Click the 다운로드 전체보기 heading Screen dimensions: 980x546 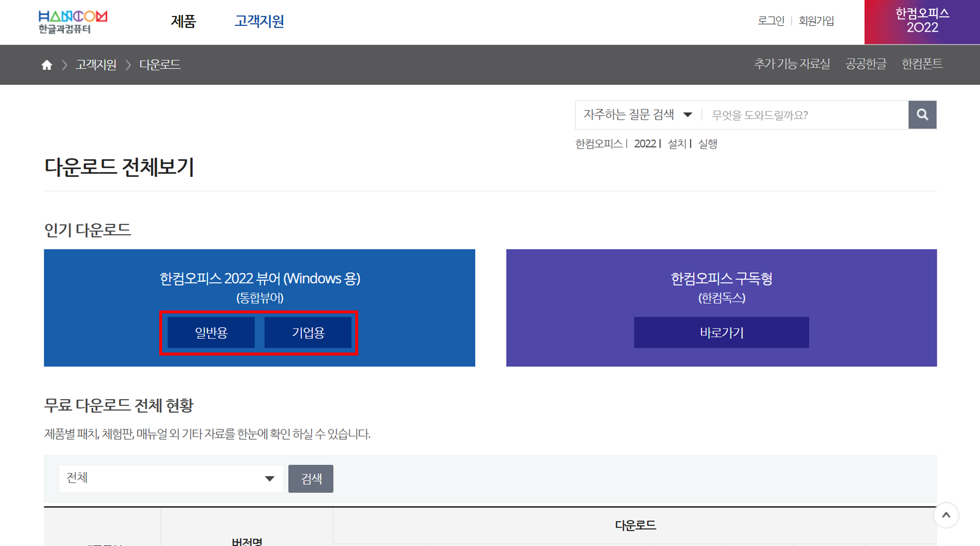[x=119, y=167]
